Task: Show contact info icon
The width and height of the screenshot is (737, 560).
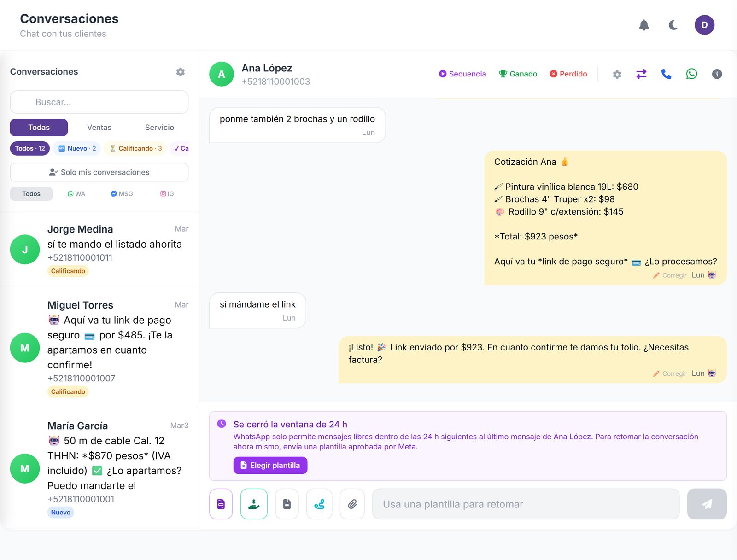Action: [717, 74]
